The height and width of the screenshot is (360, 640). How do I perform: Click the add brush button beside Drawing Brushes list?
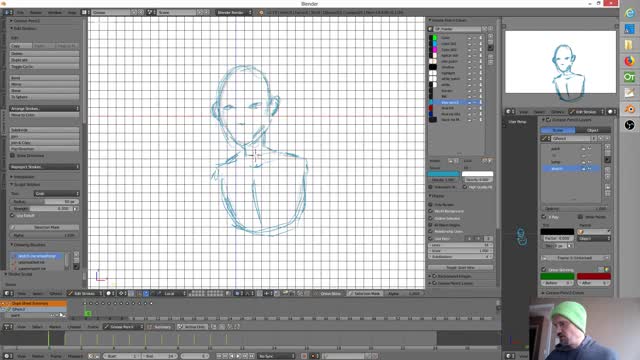pyautogui.click(x=76, y=255)
